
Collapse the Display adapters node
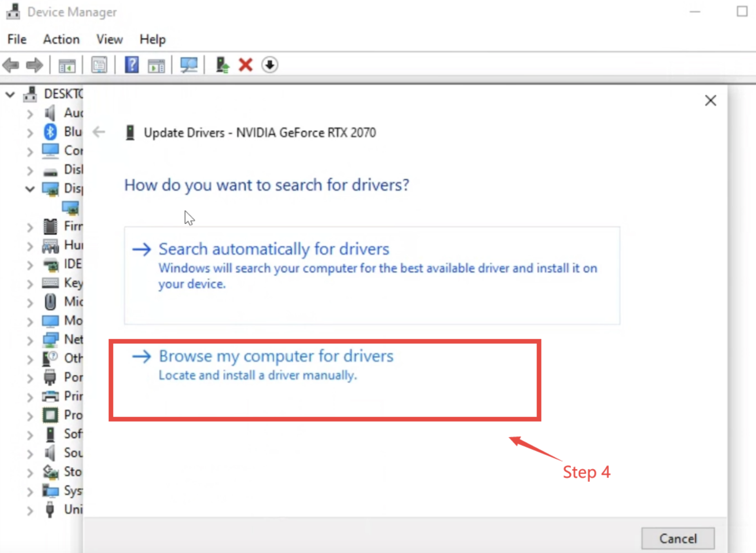[x=30, y=189]
